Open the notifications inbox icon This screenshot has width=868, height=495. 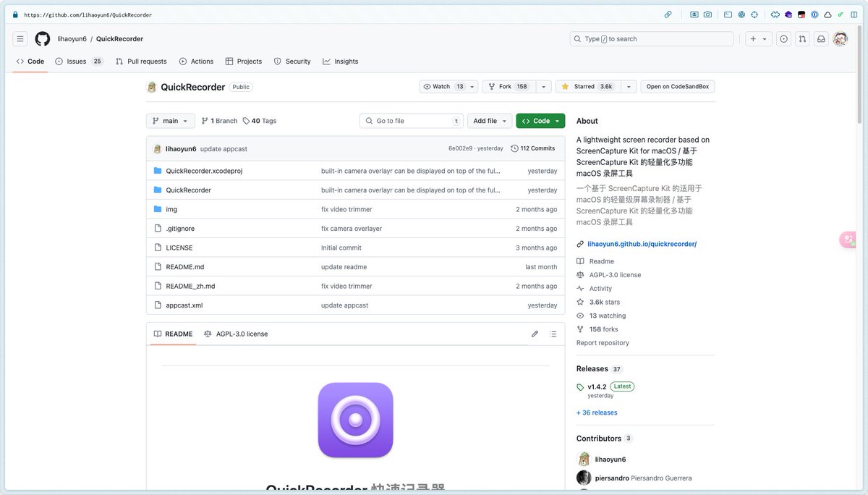[x=820, y=38]
